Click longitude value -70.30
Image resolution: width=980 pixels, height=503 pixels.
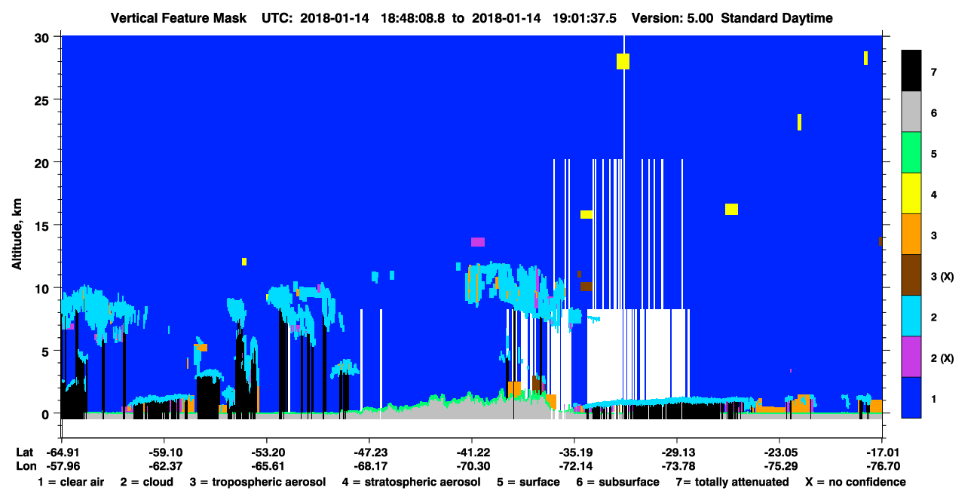472,466
